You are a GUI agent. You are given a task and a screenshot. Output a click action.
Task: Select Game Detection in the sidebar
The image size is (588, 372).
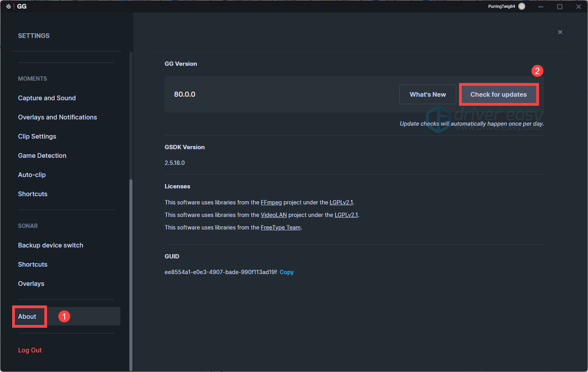click(42, 155)
